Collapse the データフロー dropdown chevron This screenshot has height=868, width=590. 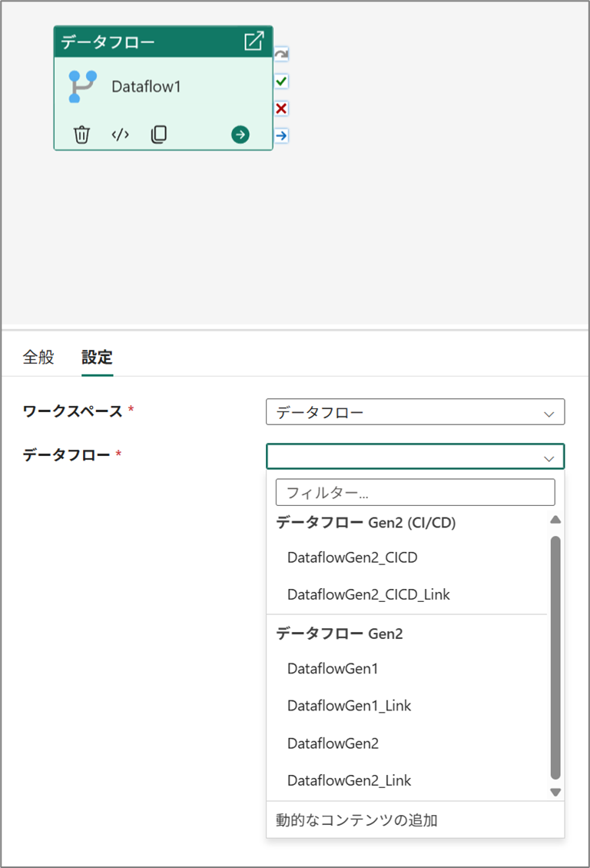coord(549,458)
